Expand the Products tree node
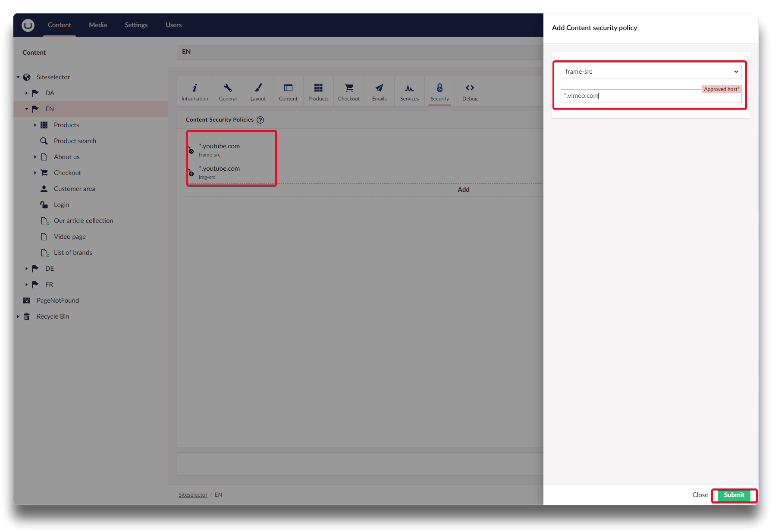This screenshot has width=772, height=532. [35, 125]
